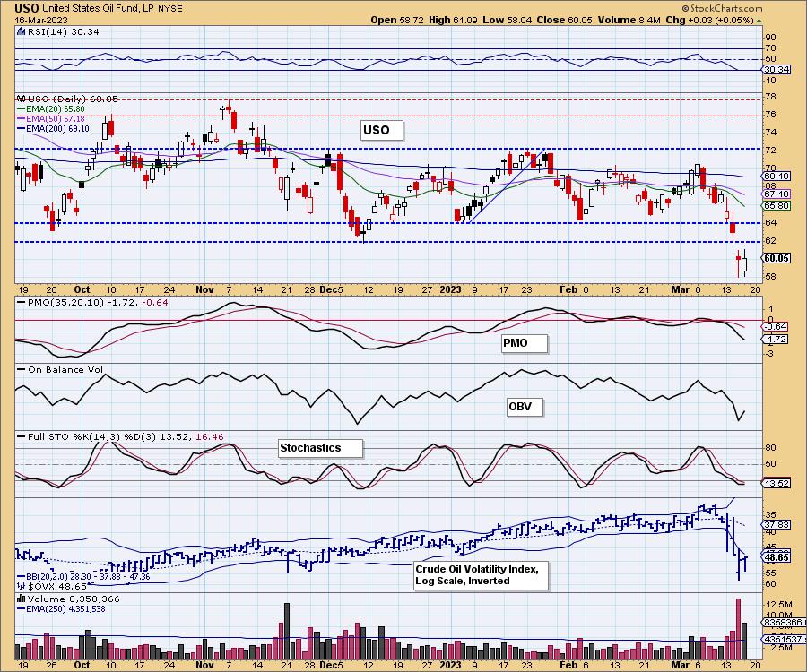The height and width of the screenshot is (672, 807).
Task: Click the Chg +0.03 (+0.05%) value
Action: (x=709, y=20)
